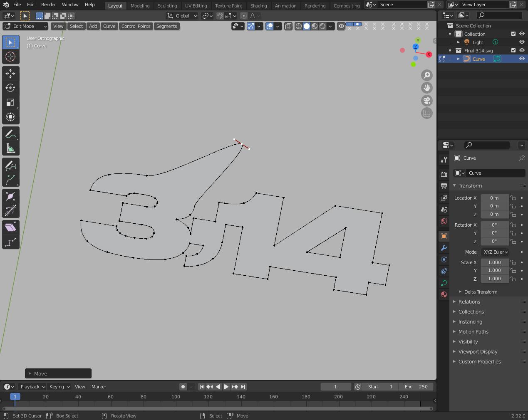This screenshot has width=528, height=420.
Task: Click the Marker menu in timeline
Action: (99, 387)
